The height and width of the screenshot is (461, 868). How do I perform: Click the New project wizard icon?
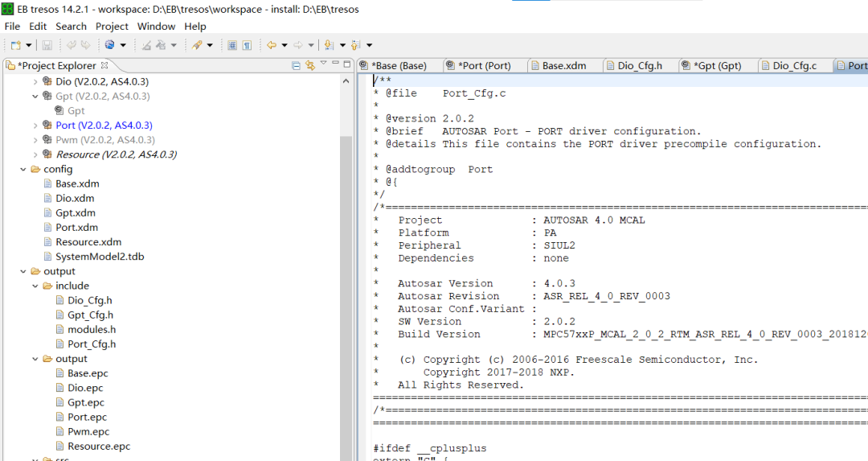pos(16,46)
